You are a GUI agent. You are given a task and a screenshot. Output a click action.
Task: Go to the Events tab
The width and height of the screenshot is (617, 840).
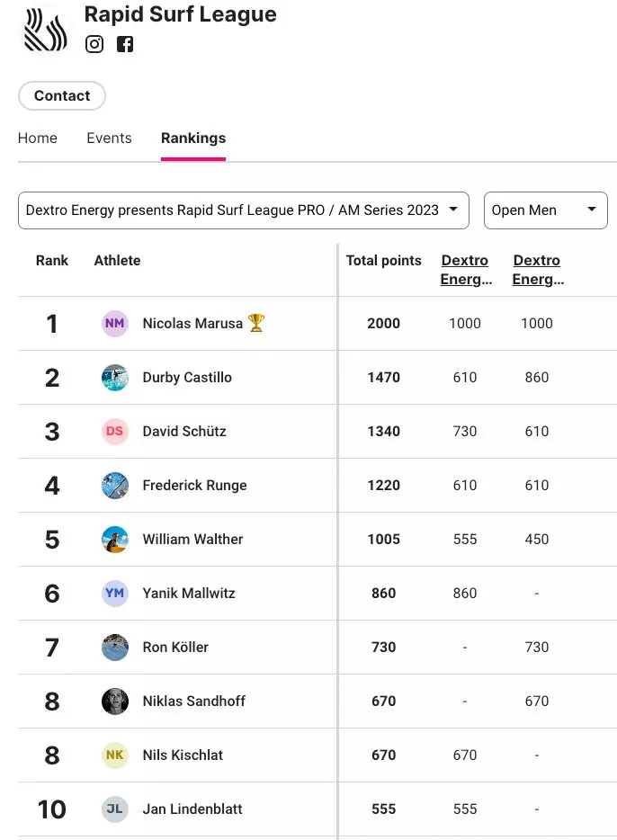coord(109,139)
